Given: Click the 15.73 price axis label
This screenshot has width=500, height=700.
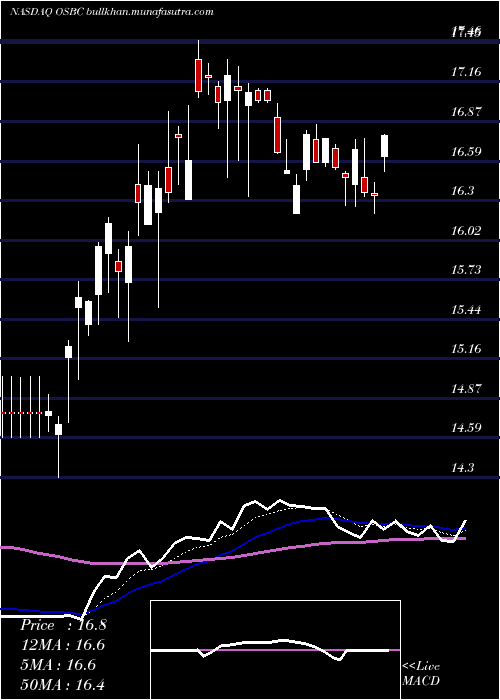Looking at the screenshot, I should pyautogui.click(x=466, y=270).
